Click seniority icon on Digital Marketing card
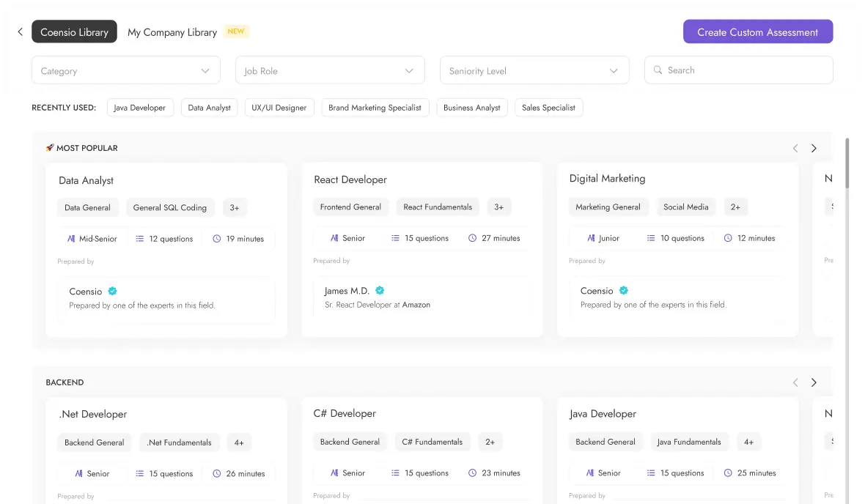The height and width of the screenshot is (504, 865). (592, 238)
